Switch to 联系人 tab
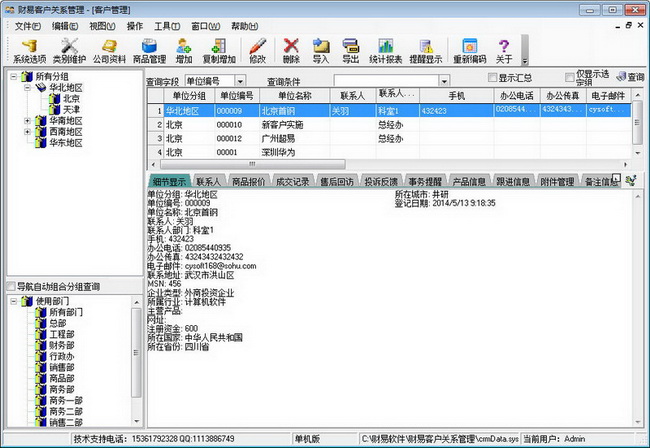The width and height of the screenshot is (650, 448). [x=208, y=181]
